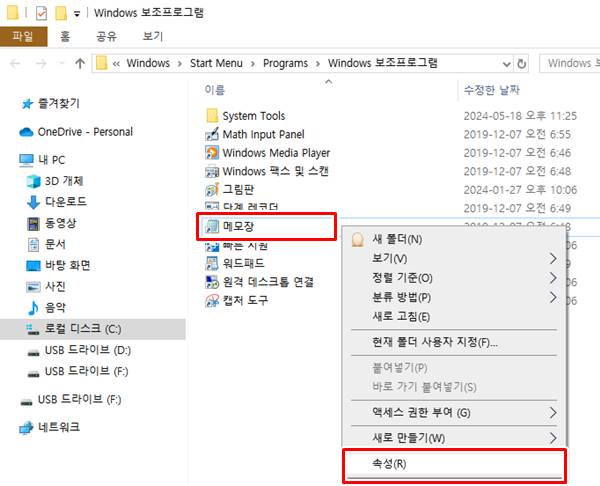600x486 pixels.
Task: Open 음악 folder icon in sidebar
Action: (33, 308)
